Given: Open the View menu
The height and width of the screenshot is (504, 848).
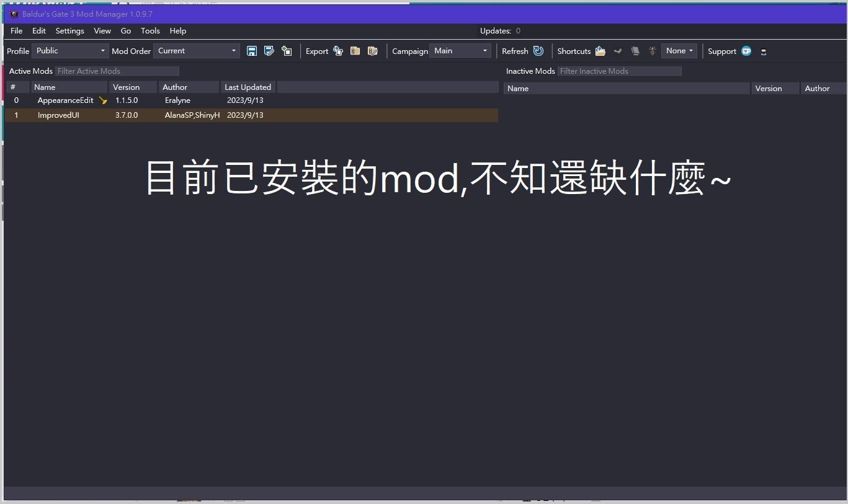Looking at the screenshot, I should (102, 30).
